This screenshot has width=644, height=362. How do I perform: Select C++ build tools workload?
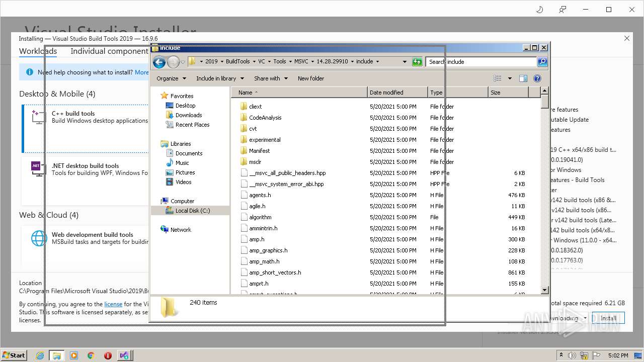click(86, 128)
